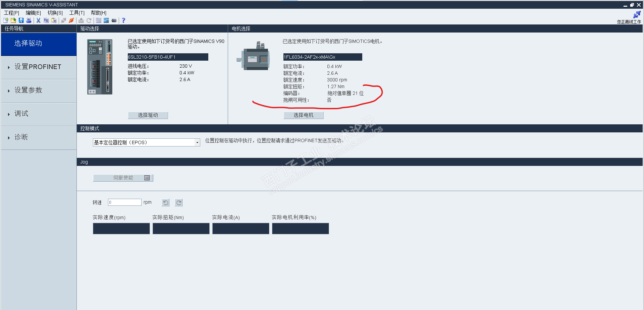Click the save-to-ROM icon

81,20
